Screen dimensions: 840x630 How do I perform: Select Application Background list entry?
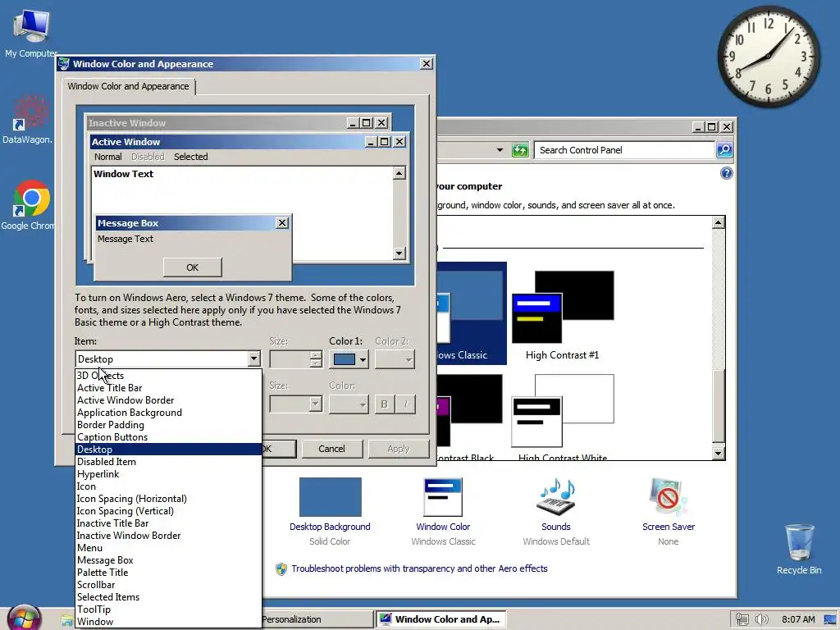(x=168, y=413)
